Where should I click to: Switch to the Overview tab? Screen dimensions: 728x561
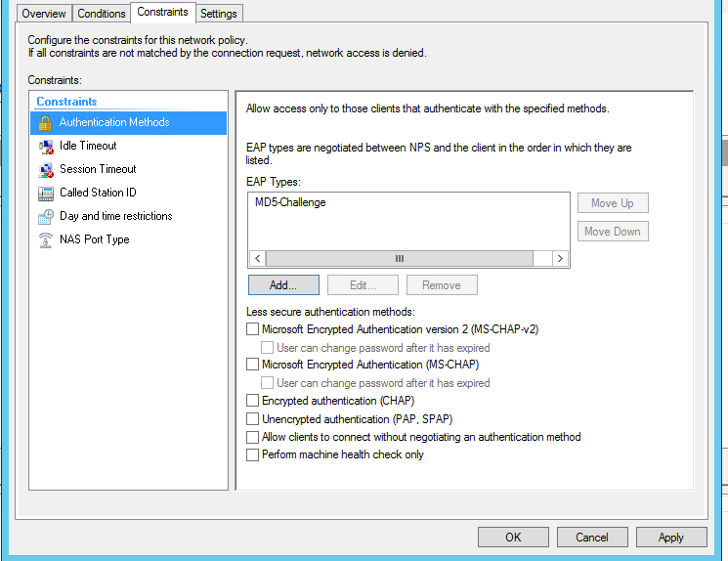pyautogui.click(x=44, y=14)
